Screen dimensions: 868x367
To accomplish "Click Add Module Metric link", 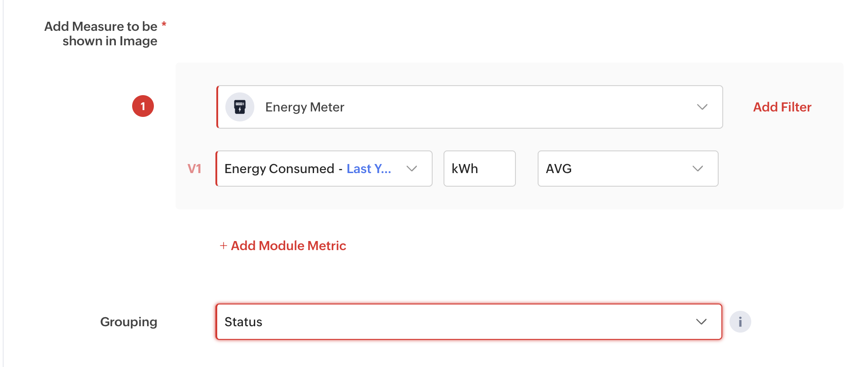I will pyautogui.click(x=288, y=246).
